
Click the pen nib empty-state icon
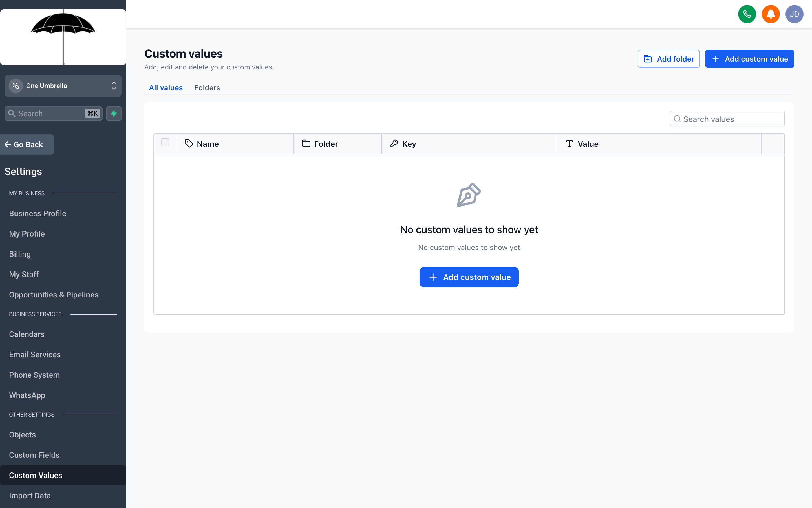[469, 195]
